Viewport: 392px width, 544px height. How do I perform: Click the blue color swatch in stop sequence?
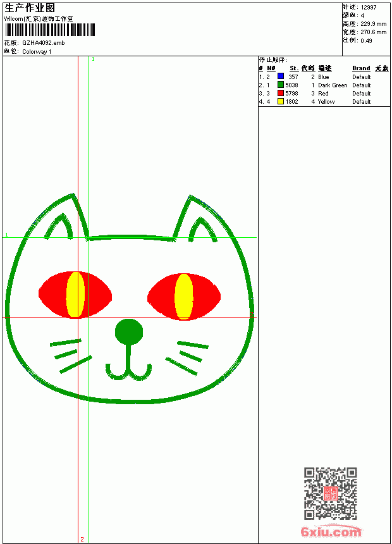[x=281, y=77]
